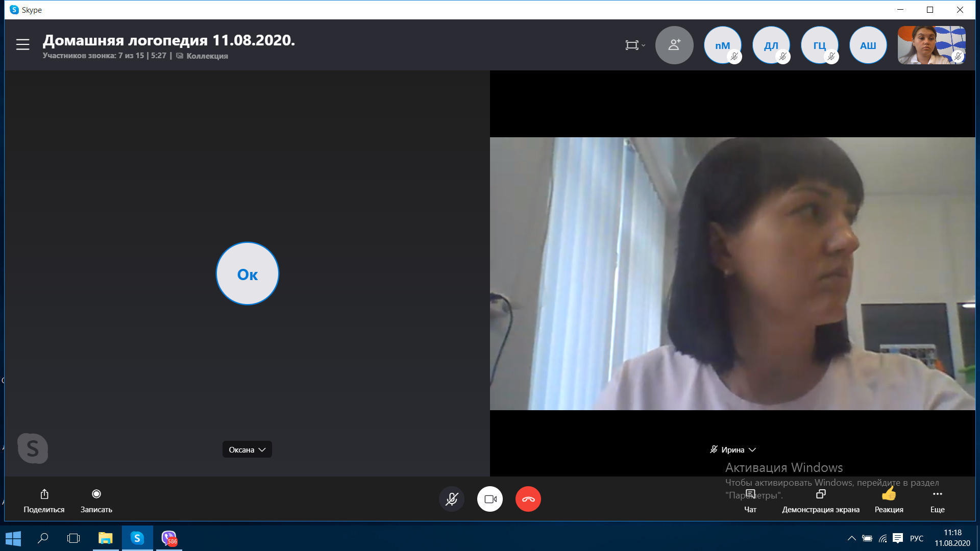Screen dimensions: 980x551
Task: Show hidden system tray icons
Action: tap(851, 538)
